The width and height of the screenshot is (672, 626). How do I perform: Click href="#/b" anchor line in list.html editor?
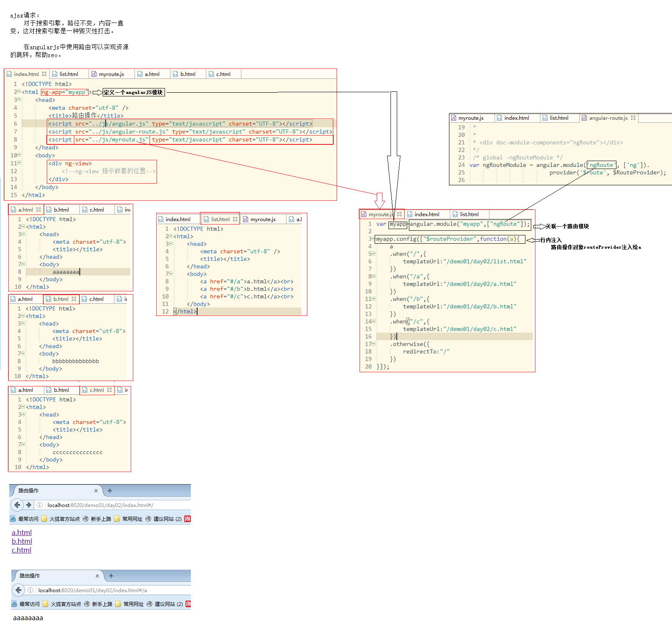point(247,289)
